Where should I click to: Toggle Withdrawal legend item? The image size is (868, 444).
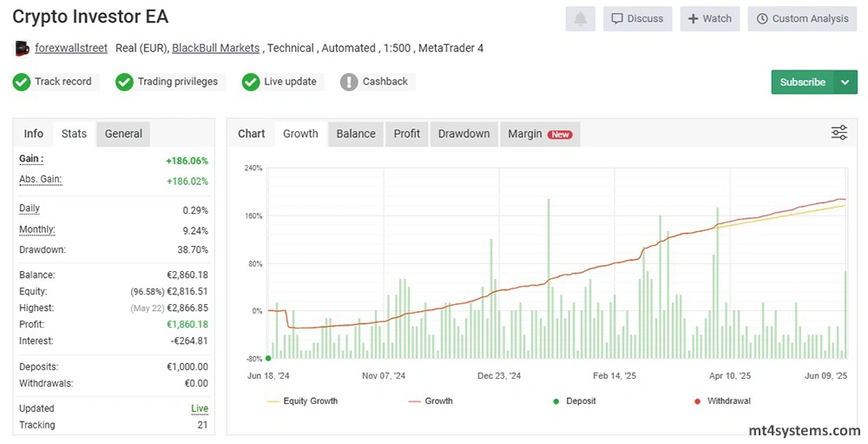click(722, 401)
